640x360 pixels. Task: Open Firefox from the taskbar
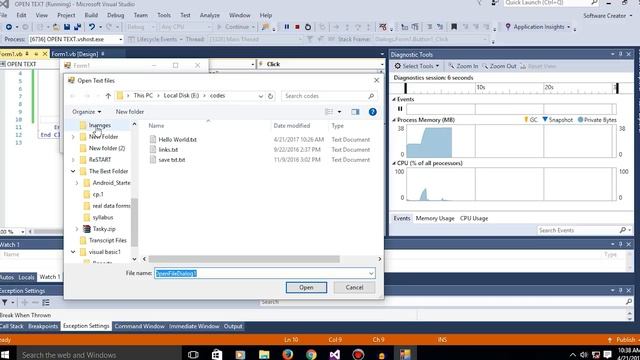click(288, 354)
